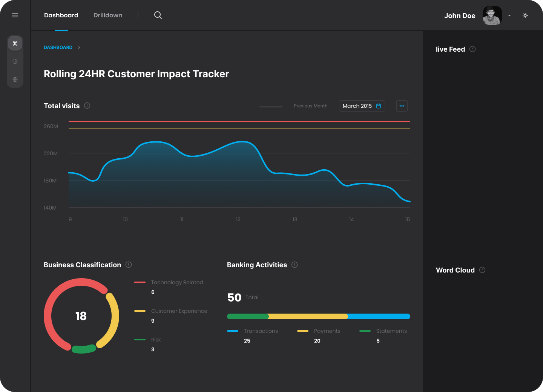Click the John Doe user name
This screenshot has width=543, height=392.
click(x=460, y=16)
